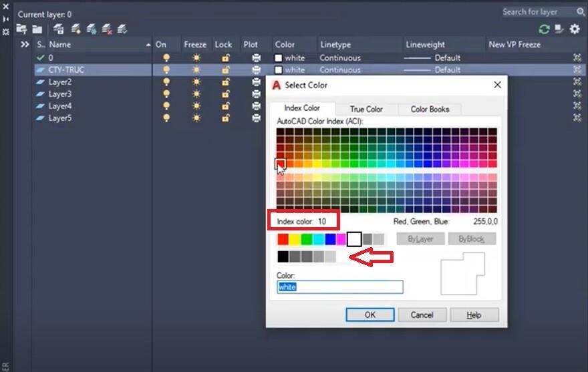Screen dimensions: 588x372
Task: Close Select Color dialog with X
Action: (x=497, y=85)
